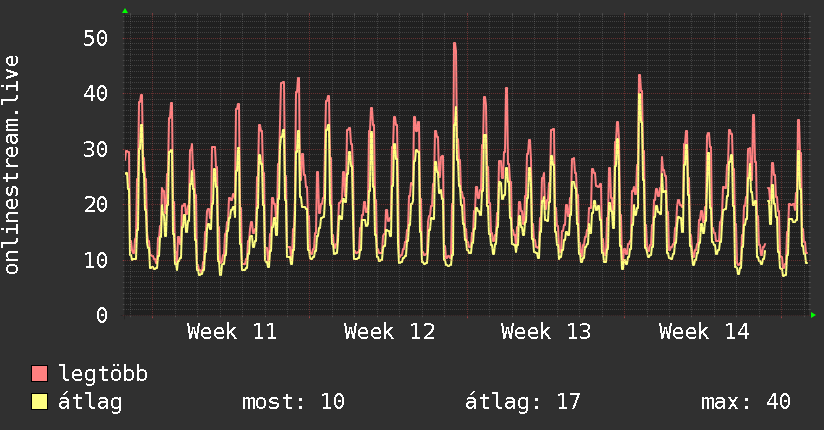Click the Week 11 axis label
The height and width of the screenshot is (430, 824).
pyautogui.click(x=232, y=332)
